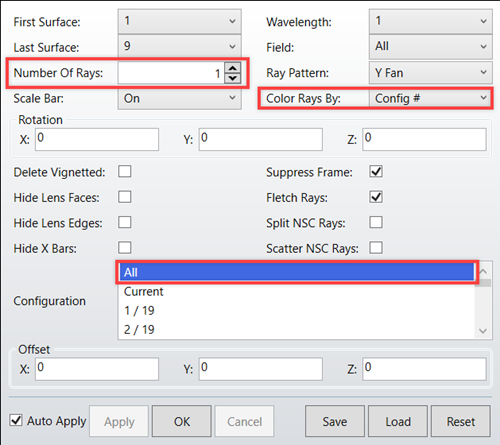The image size is (500, 445).
Task: Click configuration list scroll up arrow
Action: pyautogui.click(x=483, y=272)
